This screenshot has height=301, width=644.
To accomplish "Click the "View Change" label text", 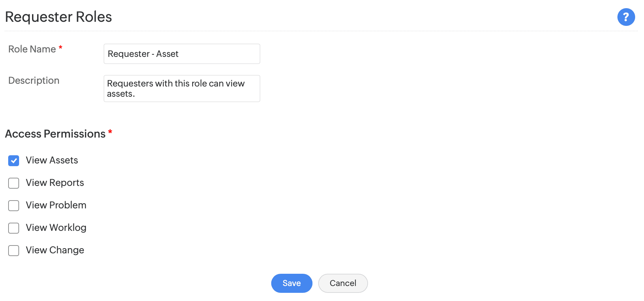I will point(55,250).
